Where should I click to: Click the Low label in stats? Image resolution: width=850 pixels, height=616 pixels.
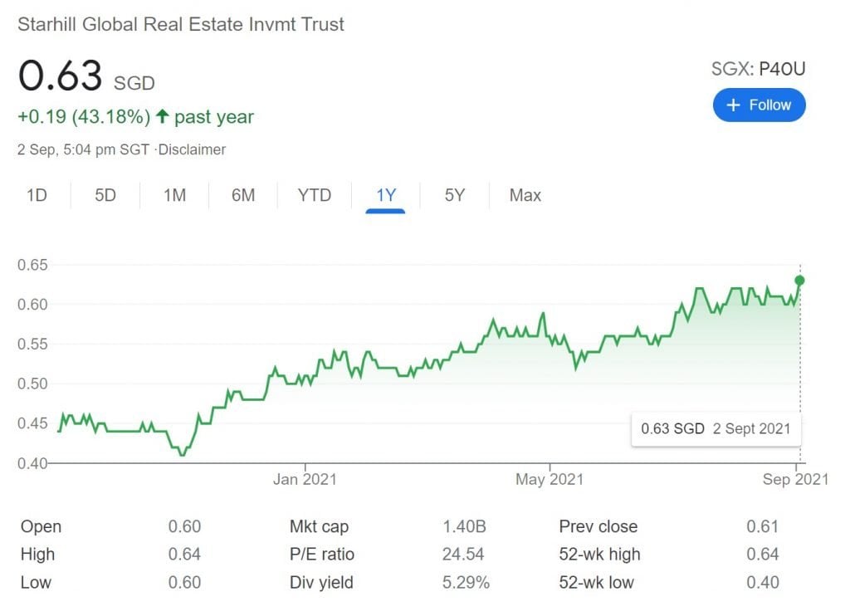[x=36, y=583]
